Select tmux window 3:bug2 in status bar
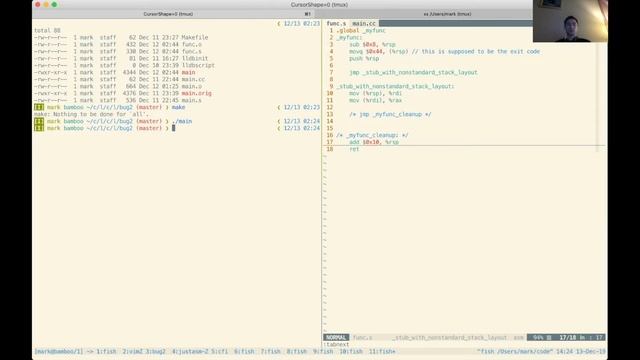Screen dimensions: 640x360 (156, 351)
